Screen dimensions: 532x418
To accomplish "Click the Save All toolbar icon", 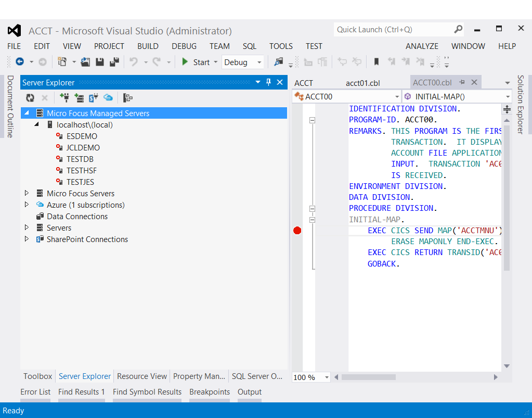I will tap(114, 62).
